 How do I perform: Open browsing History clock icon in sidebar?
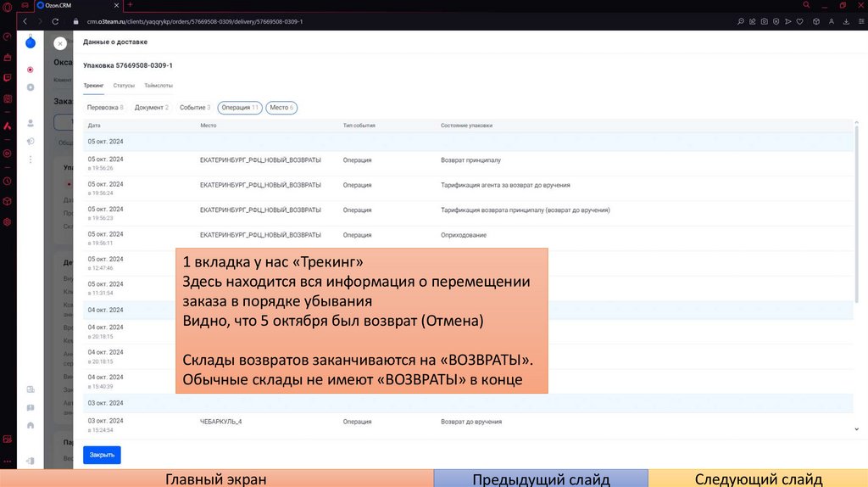click(x=7, y=182)
